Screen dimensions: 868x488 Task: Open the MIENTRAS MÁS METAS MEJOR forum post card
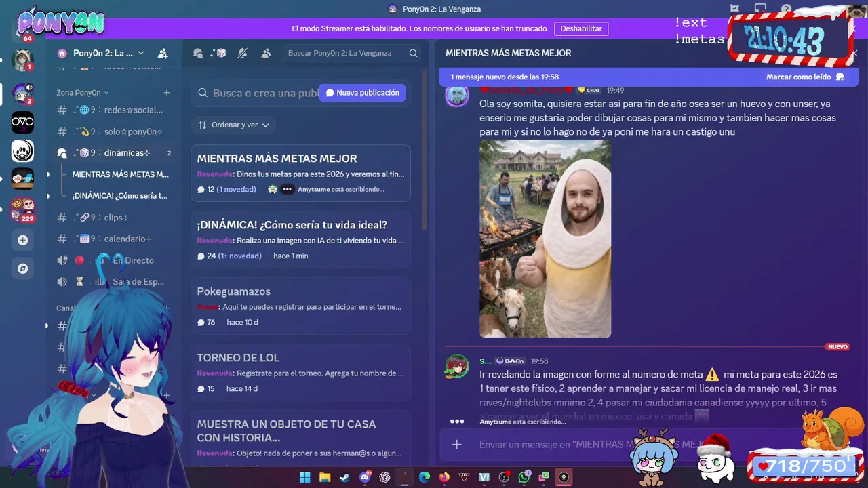300,174
